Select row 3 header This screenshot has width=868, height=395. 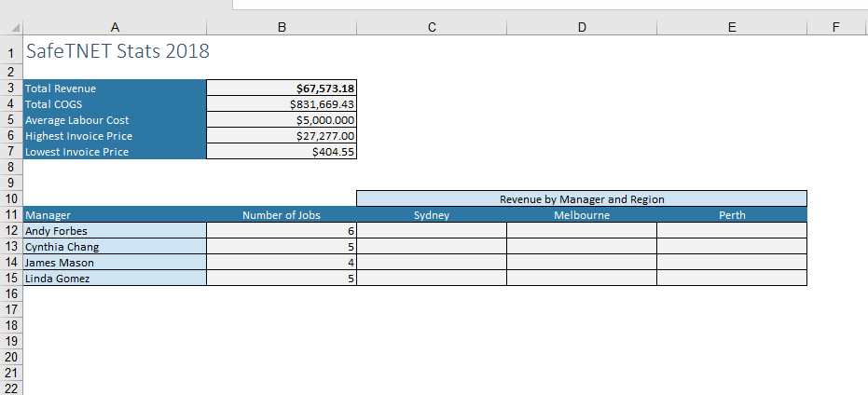[11, 88]
